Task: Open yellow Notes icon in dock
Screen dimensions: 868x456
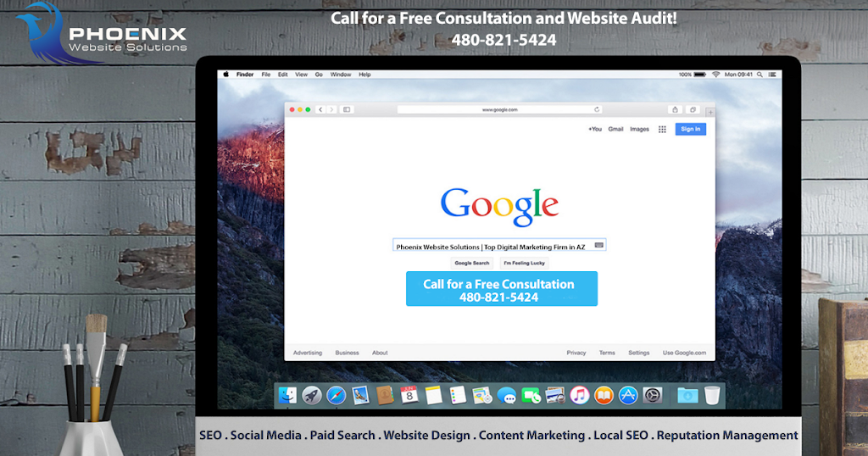Action: pyautogui.click(x=433, y=395)
